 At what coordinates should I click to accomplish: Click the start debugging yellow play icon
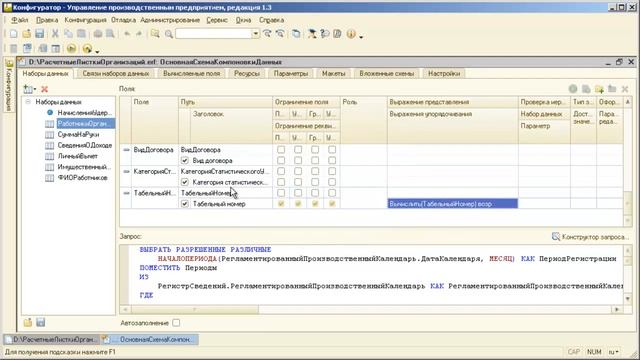(71, 49)
